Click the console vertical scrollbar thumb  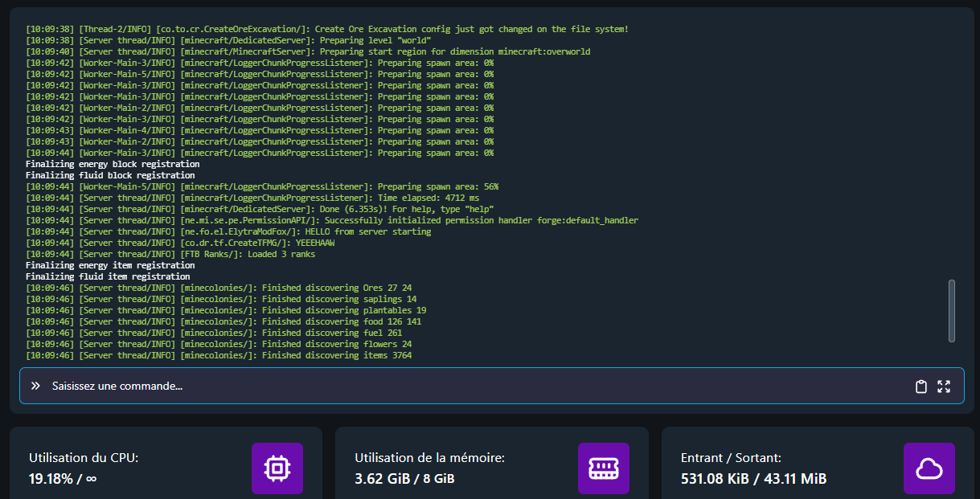(952, 311)
